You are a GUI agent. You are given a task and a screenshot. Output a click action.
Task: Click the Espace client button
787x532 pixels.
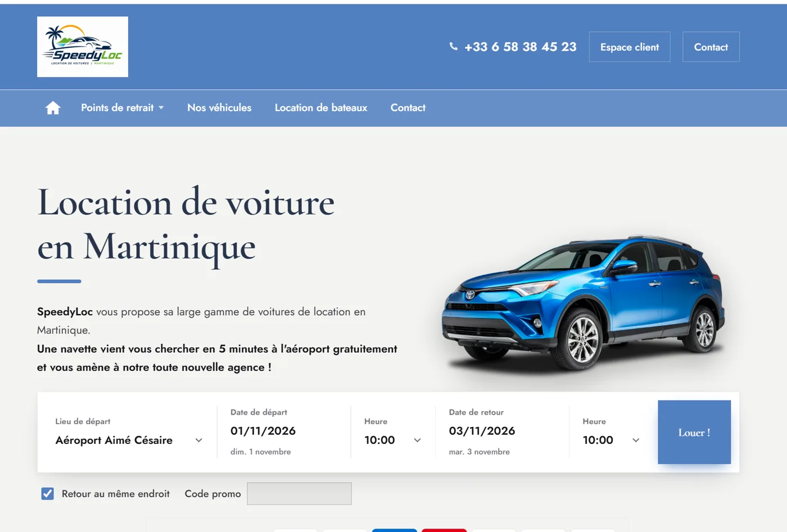[x=630, y=47]
